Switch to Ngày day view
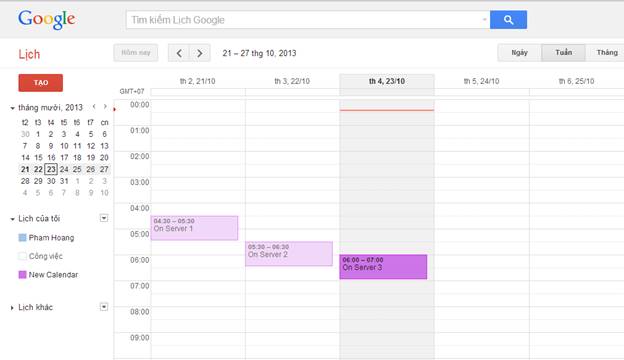 coord(519,53)
